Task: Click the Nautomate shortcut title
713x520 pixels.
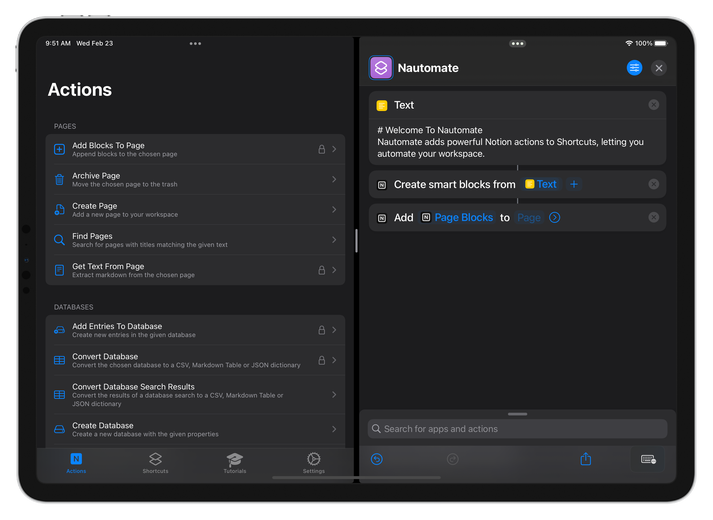Action: 428,68
